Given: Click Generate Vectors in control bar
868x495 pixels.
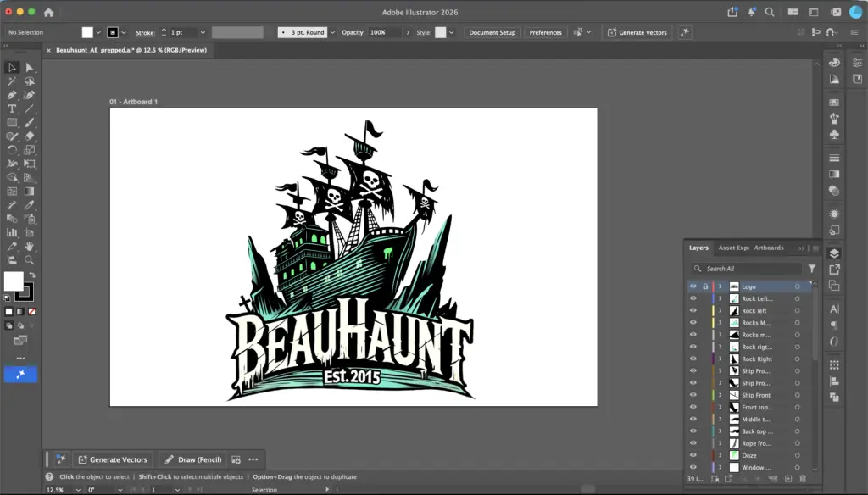Looking at the screenshot, I should click(x=637, y=33).
